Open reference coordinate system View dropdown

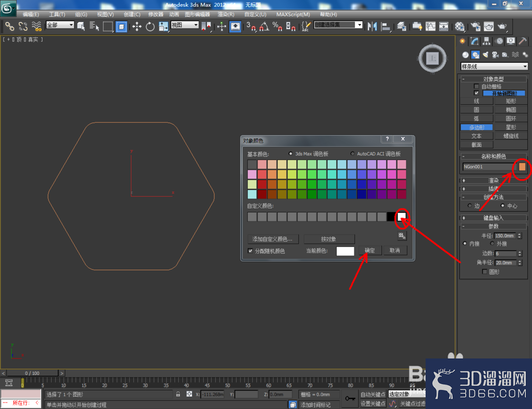[185, 25]
